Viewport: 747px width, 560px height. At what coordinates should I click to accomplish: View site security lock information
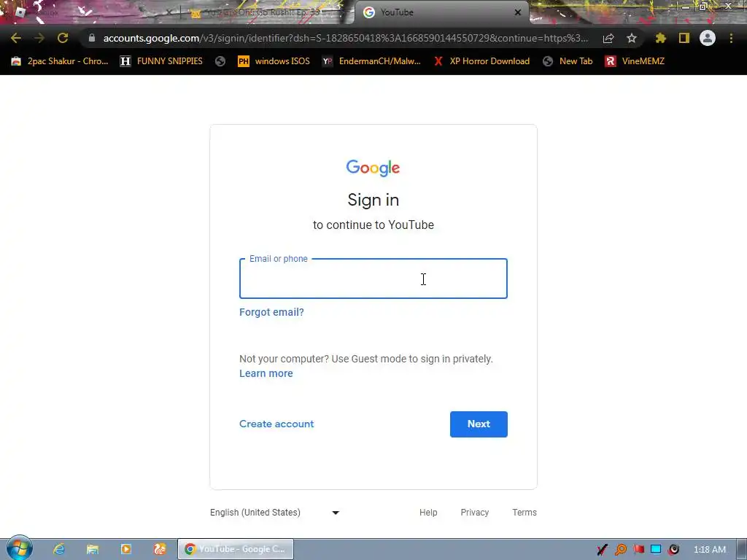point(92,38)
